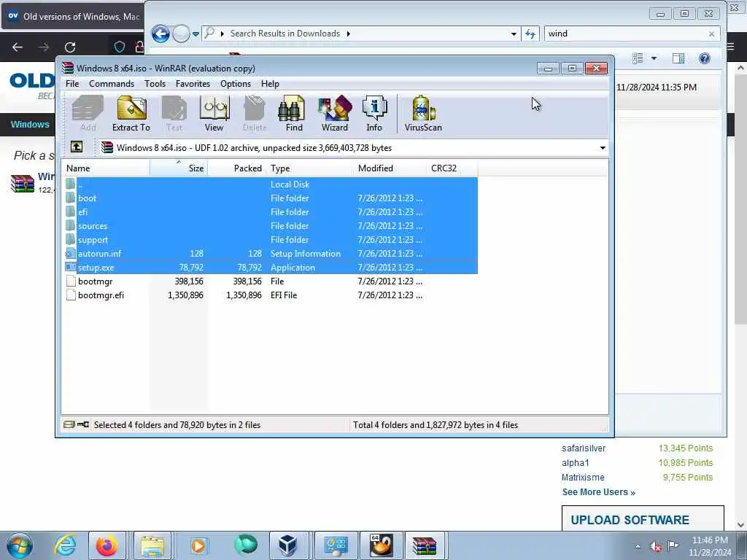Select bootmgr.efi file

pyautogui.click(x=271, y=295)
